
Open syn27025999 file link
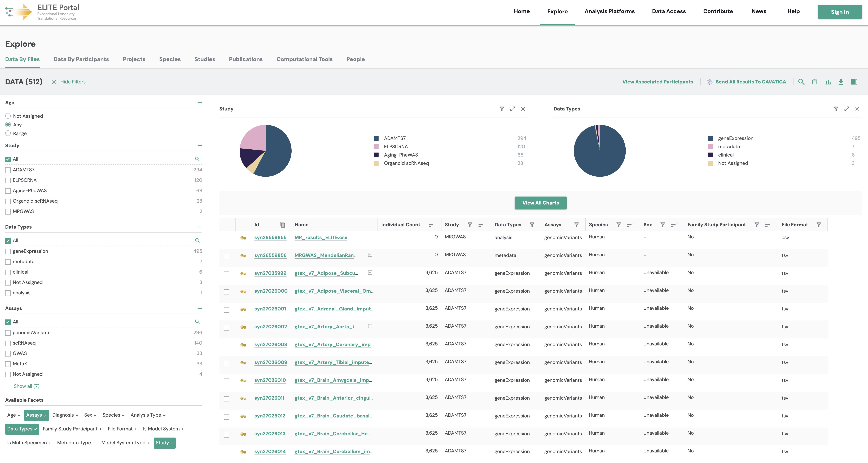270,273
